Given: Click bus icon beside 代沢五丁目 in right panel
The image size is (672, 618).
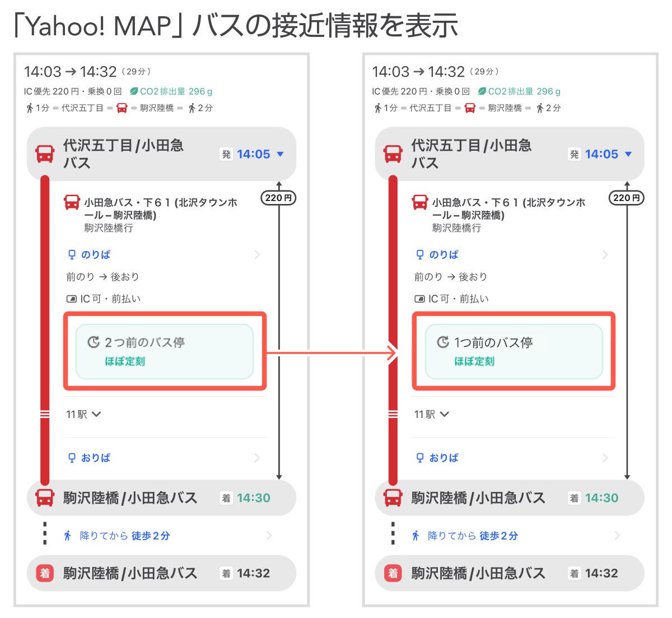Looking at the screenshot, I should pyautogui.click(x=393, y=154).
